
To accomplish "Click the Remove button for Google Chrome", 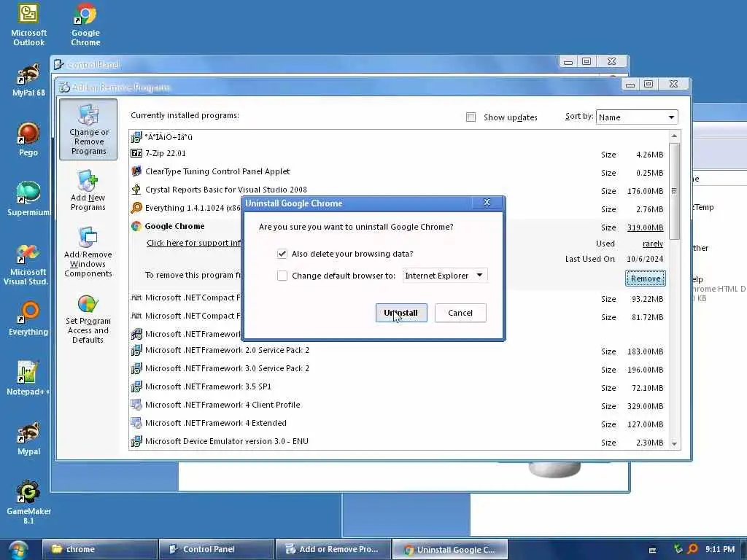I will (x=646, y=279).
